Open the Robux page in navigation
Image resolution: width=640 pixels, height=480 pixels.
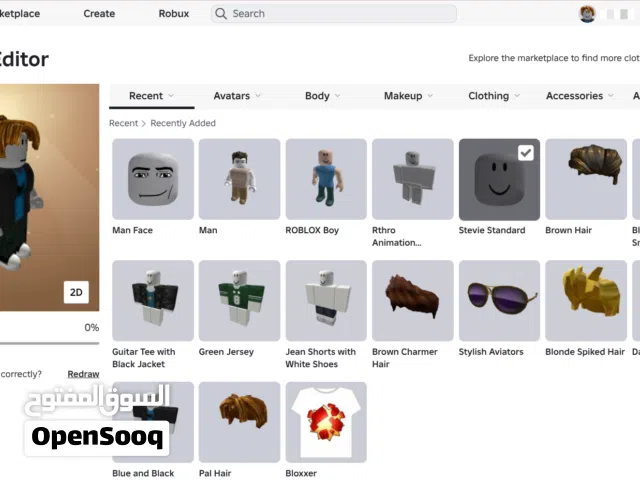174,13
